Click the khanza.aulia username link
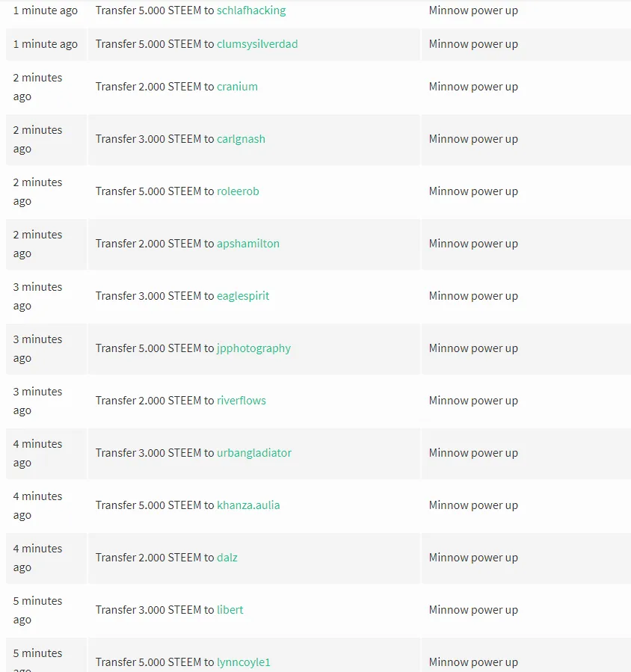The image size is (631, 672). point(248,505)
